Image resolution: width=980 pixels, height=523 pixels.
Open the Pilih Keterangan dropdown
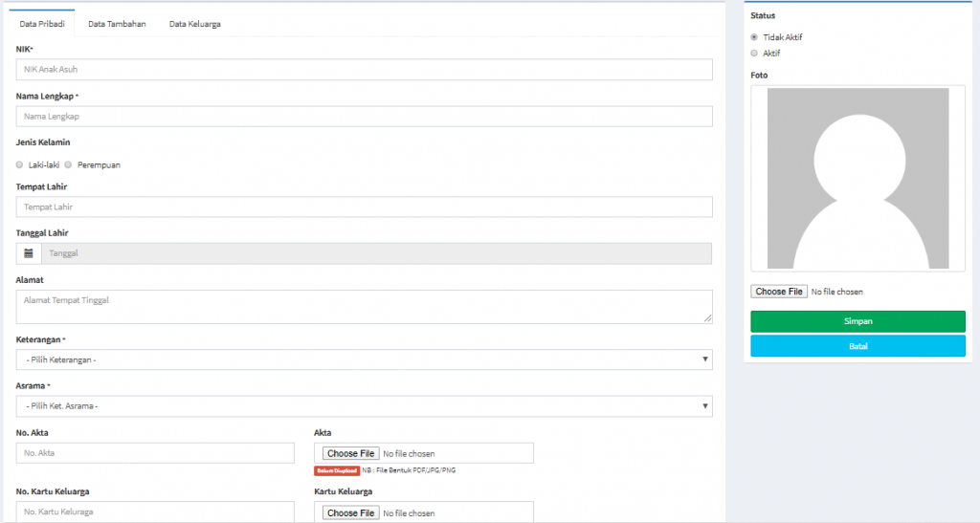(364, 360)
